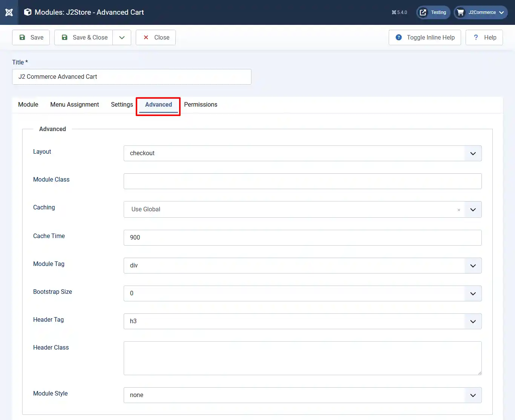Open the Layout dropdown showing checkout
Viewport: 515px width, 420px height.
click(302, 153)
